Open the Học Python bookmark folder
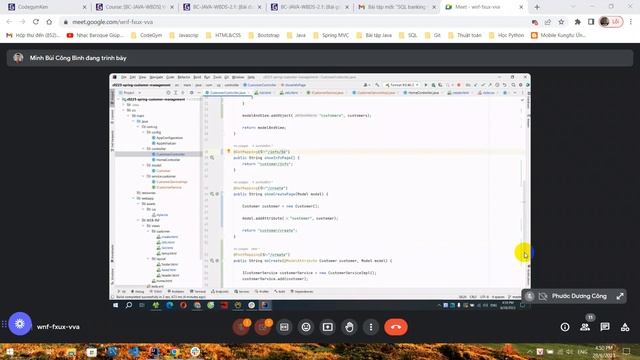Screen dimensions: 640x360 [x=506, y=36]
